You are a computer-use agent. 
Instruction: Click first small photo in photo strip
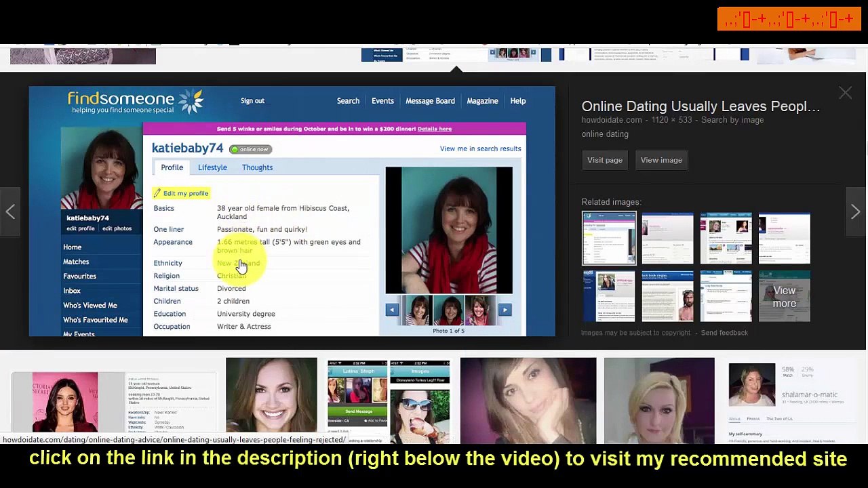coord(418,310)
